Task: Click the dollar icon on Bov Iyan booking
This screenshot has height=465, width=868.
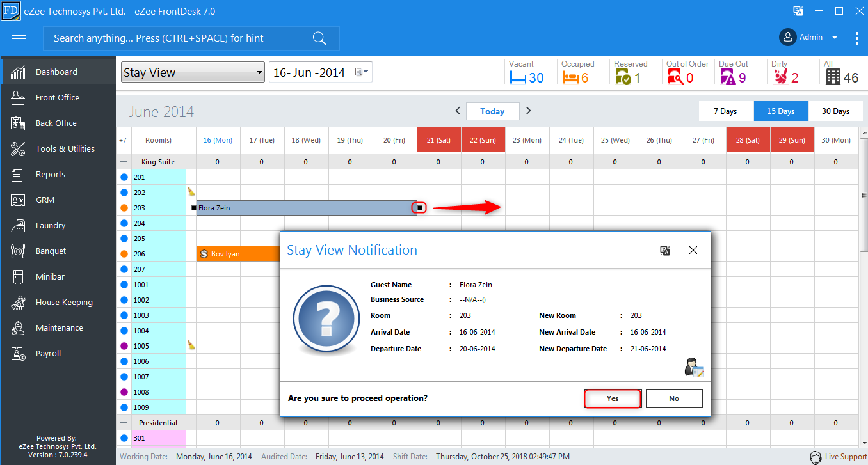Action: [x=204, y=254]
